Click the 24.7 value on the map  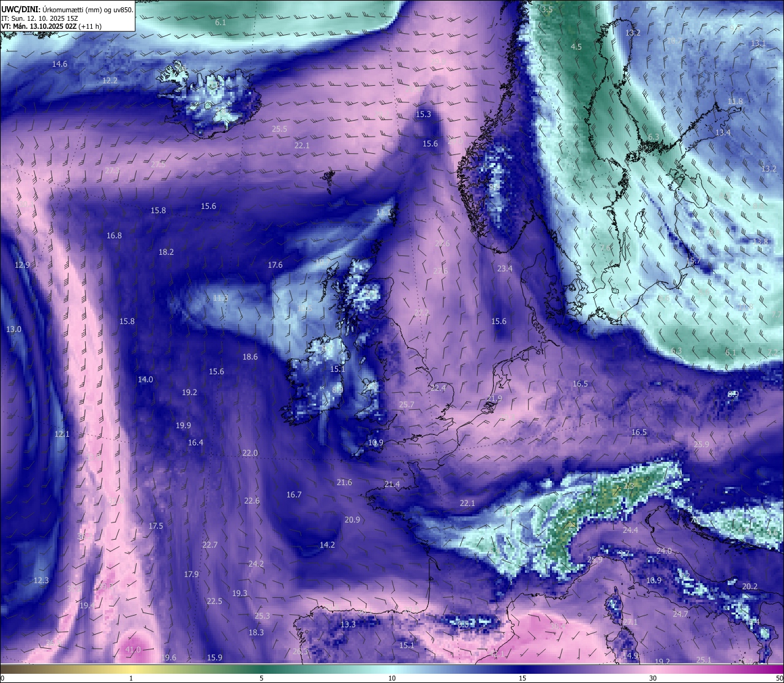tap(680, 613)
